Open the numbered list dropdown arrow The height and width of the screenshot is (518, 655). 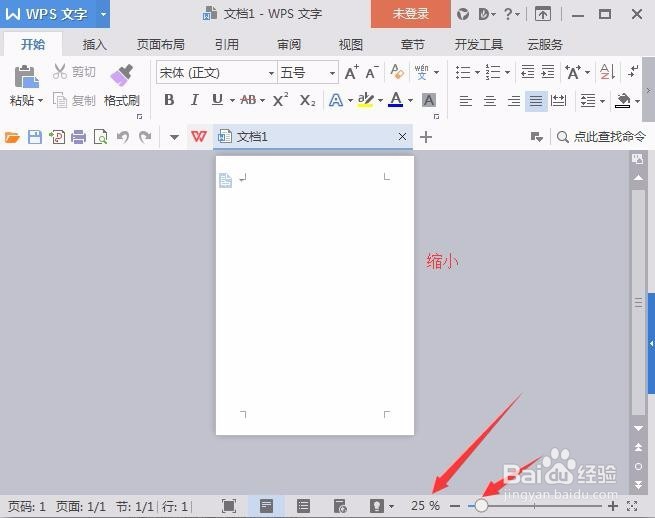point(507,72)
